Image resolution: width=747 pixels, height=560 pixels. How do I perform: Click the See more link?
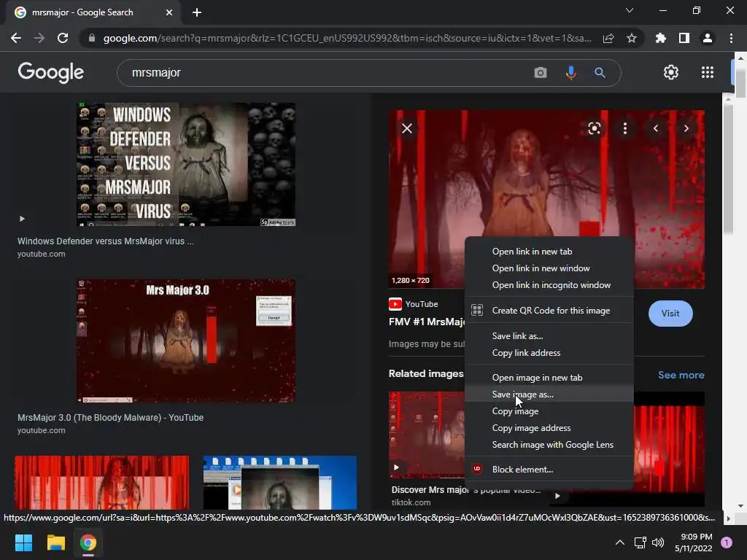coord(681,375)
